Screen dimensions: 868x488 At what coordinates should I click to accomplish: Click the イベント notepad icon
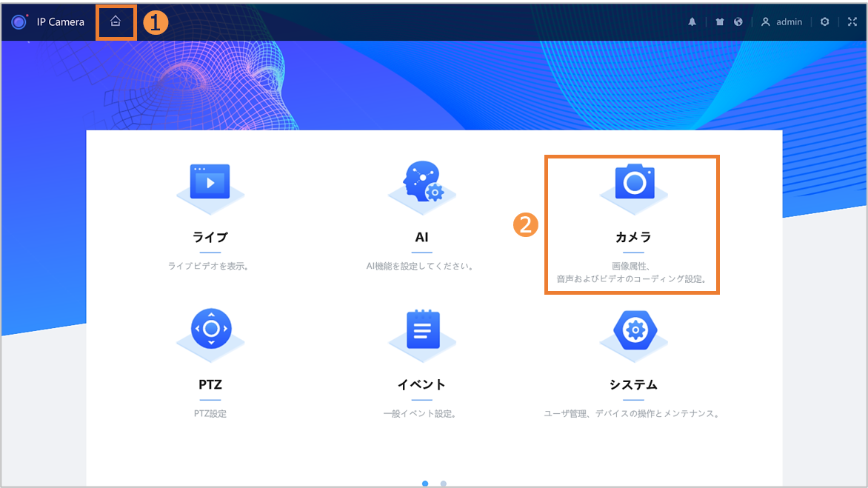[x=422, y=330]
